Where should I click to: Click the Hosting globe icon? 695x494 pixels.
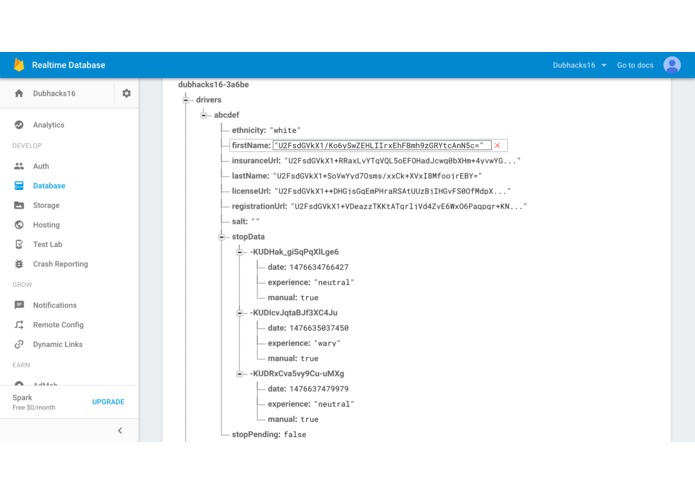click(x=19, y=225)
